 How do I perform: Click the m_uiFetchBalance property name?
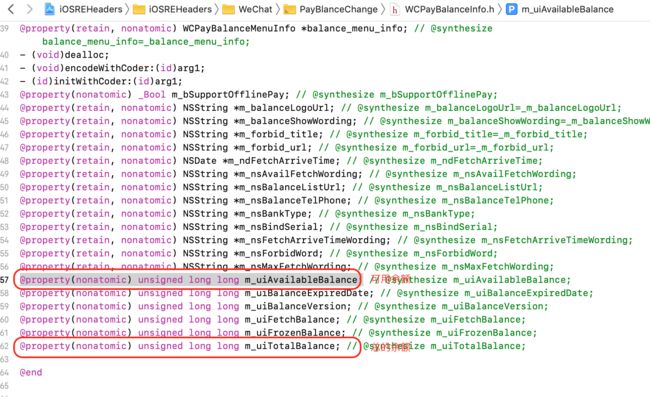(x=289, y=320)
